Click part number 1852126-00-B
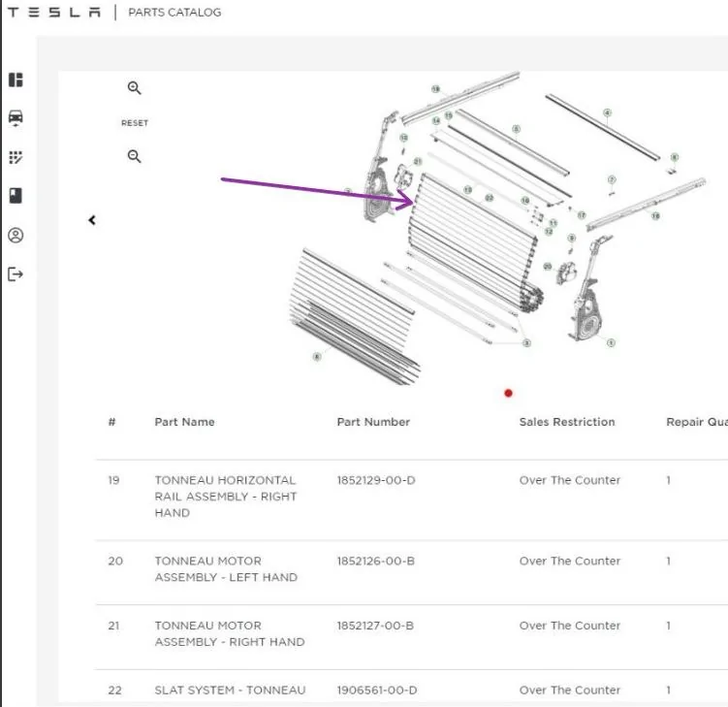The width and height of the screenshot is (728, 707). click(375, 562)
